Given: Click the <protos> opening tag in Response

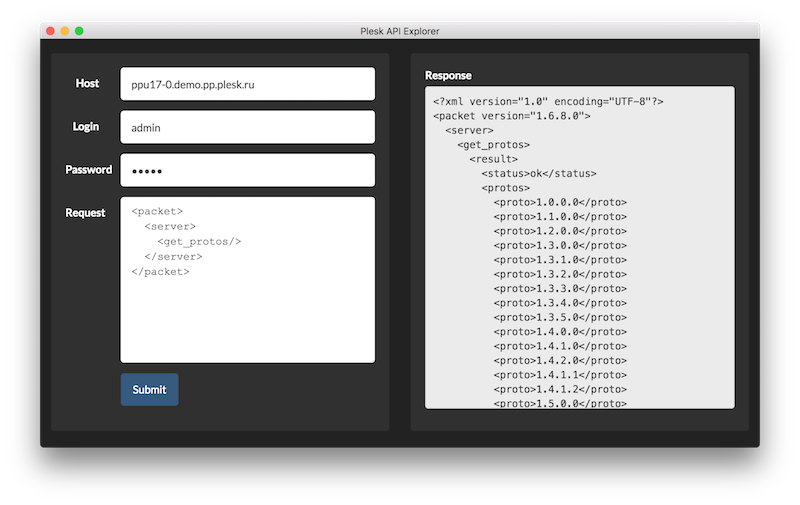Looking at the screenshot, I should click(506, 188).
